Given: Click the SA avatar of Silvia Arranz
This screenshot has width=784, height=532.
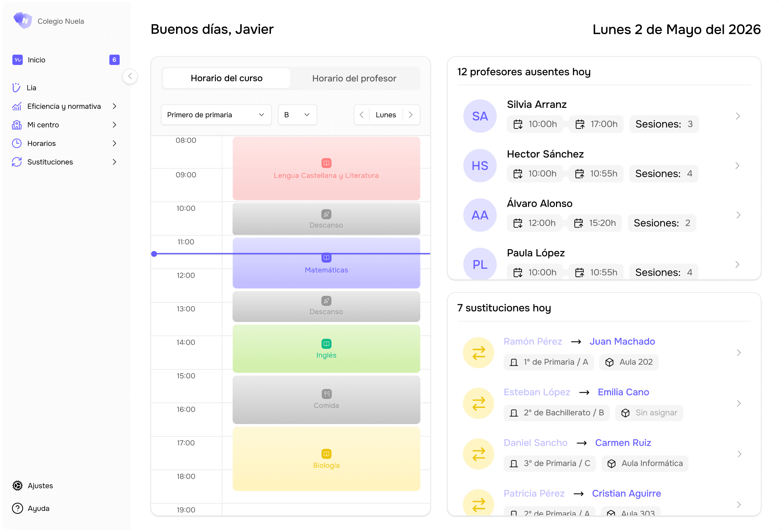Looking at the screenshot, I should coord(480,116).
